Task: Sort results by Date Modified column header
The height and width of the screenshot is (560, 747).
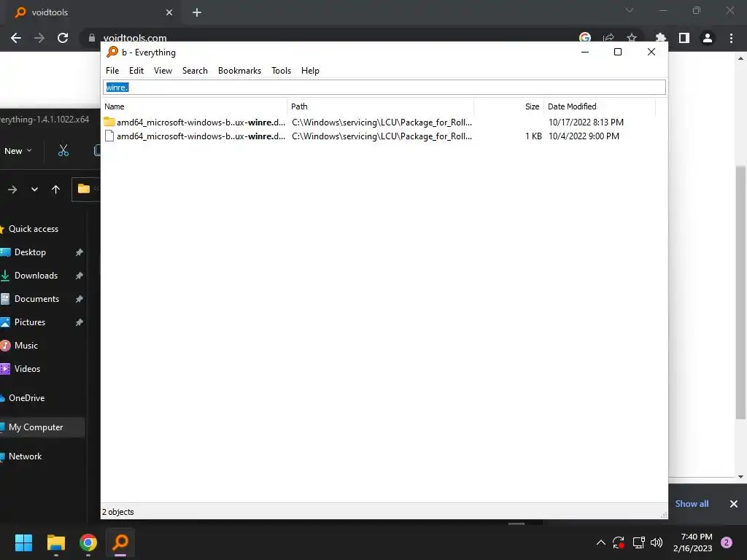Action: click(x=600, y=106)
